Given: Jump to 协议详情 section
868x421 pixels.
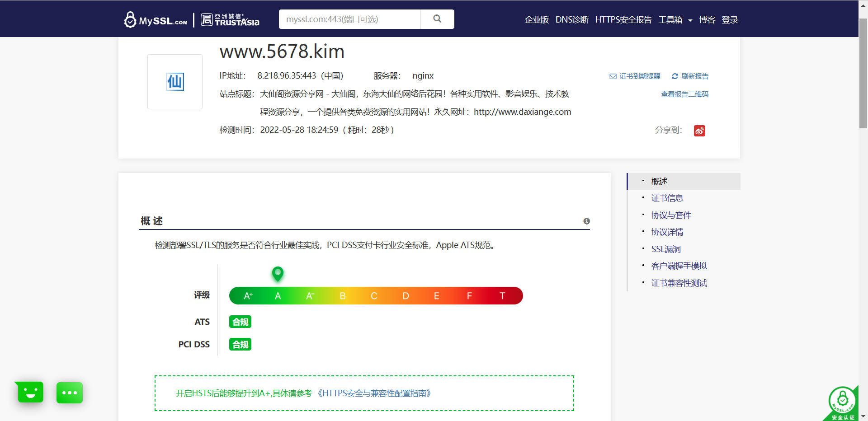Looking at the screenshot, I should pyautogui.click(x=667, y=232).
